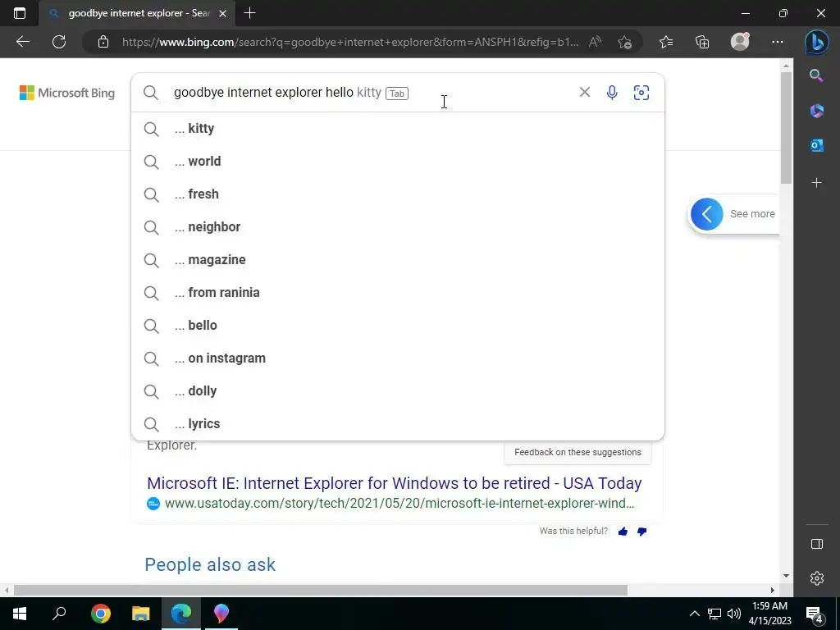Open the USA Today Internet Explorer article
The image size is (840, 630).
point(395,483)
